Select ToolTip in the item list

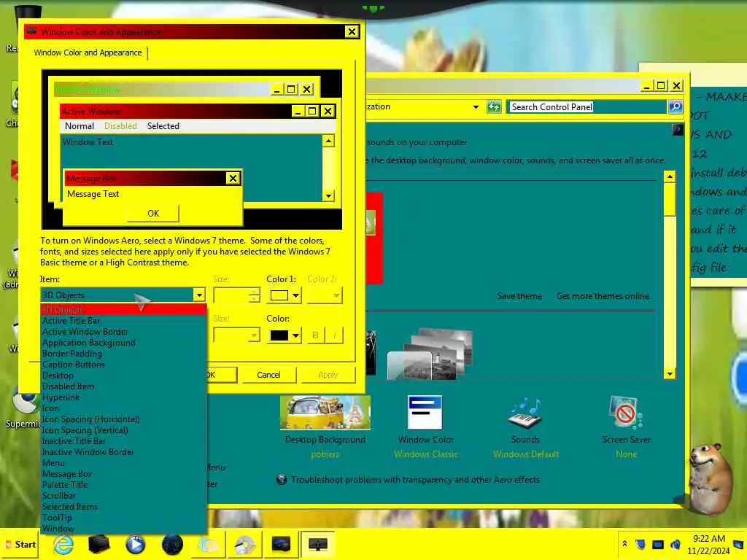point(124,518)
